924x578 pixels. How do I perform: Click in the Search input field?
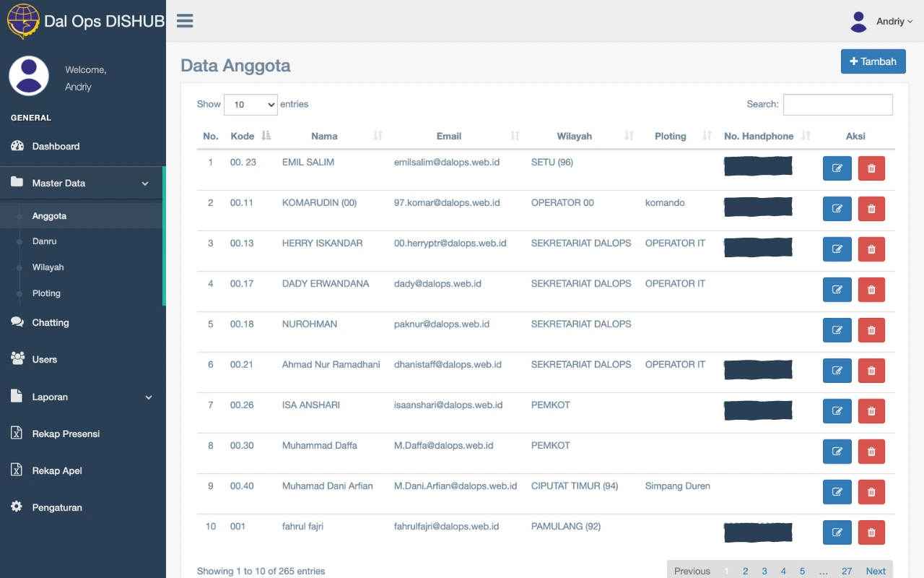(837, 105)
